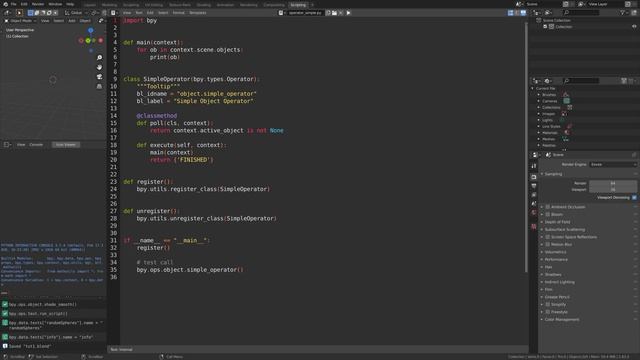Click the red X axis of navigation gizmo
This screenshot has width=640, height=360.
click(100, 40)
